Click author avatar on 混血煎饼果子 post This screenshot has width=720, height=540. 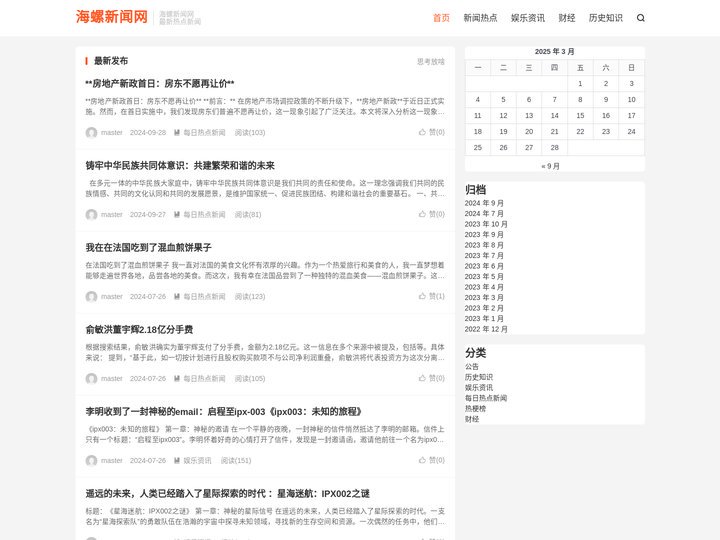coord(91,297)
